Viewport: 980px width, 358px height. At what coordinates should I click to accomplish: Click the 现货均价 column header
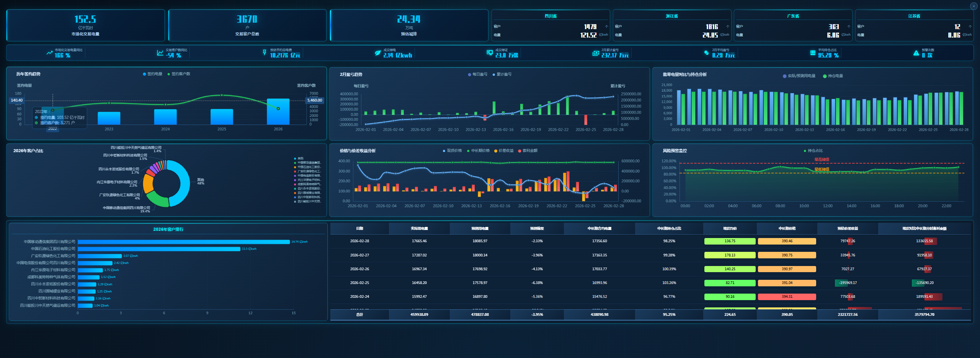[730, 228]
